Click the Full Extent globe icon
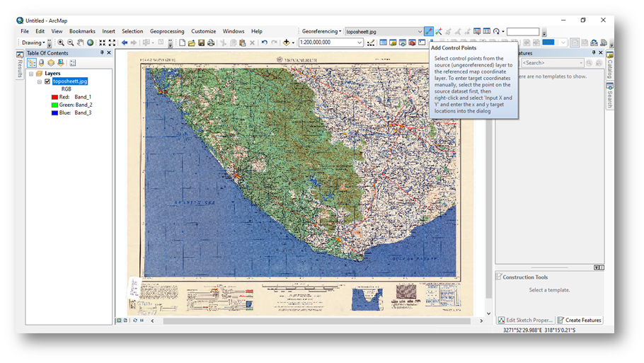The image size is (644, 363). click(x=91, y=42)
